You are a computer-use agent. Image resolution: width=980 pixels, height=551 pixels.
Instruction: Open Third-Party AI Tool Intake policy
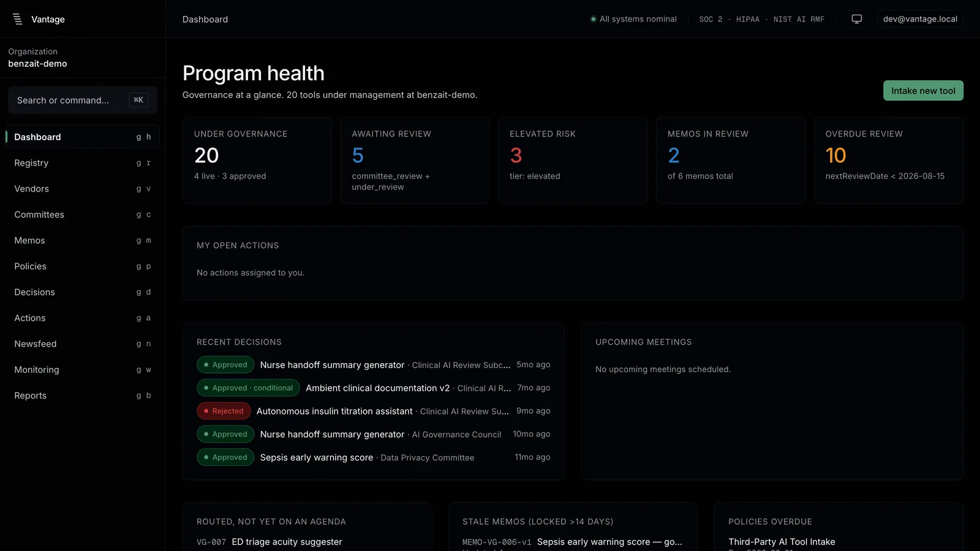pyautogui.click(x=782, y=542)
